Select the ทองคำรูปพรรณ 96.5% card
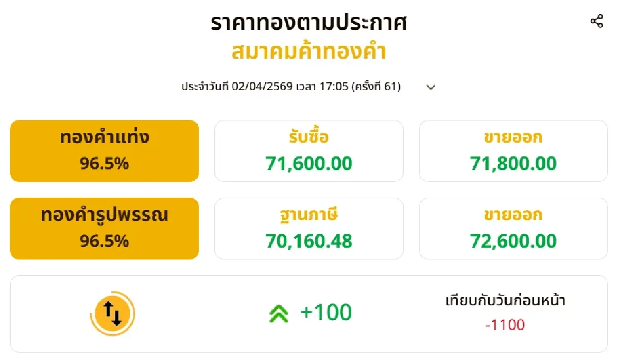The image size is (618, 364). 104,228
